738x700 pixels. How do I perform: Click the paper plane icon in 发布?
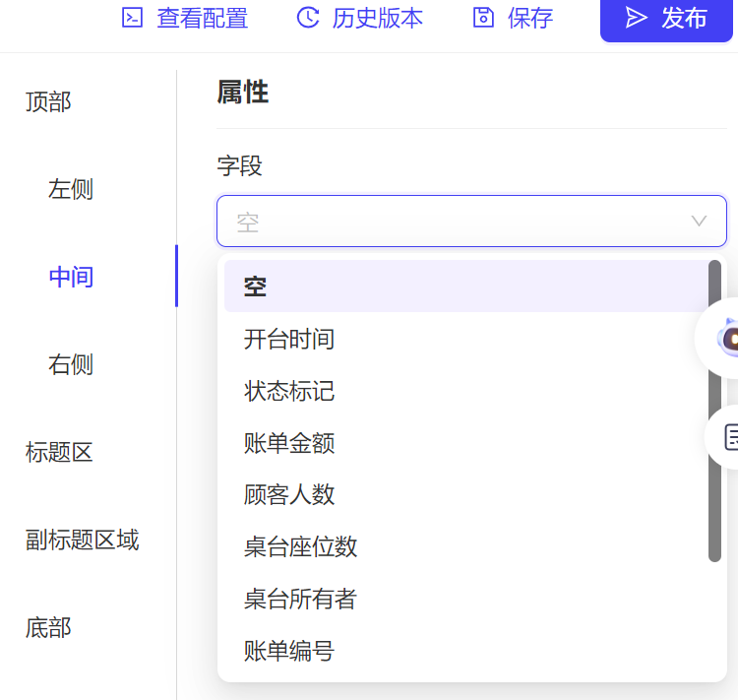click(x=637, y=18)
